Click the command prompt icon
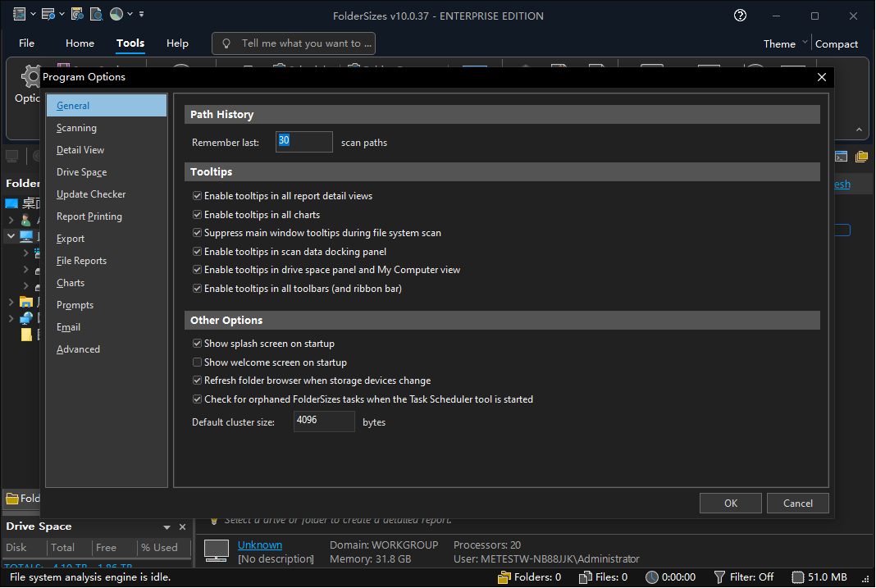The width and height of the screenshot is (876, 588). [x=841, y=157]
